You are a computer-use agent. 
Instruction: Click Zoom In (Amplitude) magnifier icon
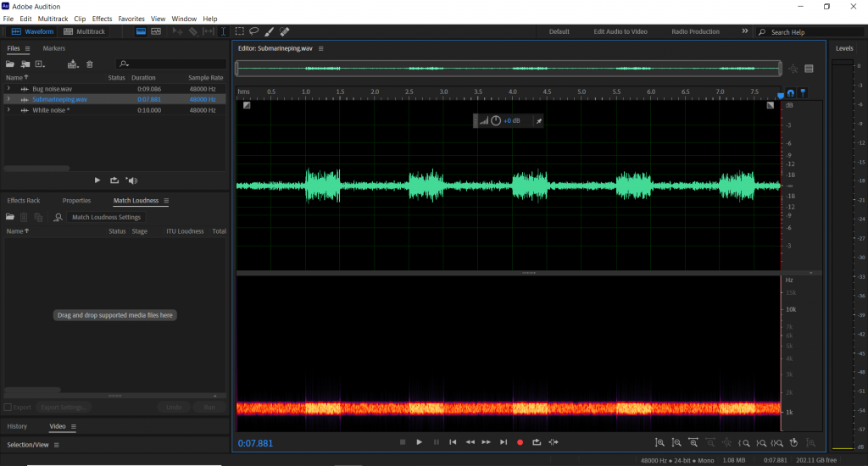tap(659, 442)
